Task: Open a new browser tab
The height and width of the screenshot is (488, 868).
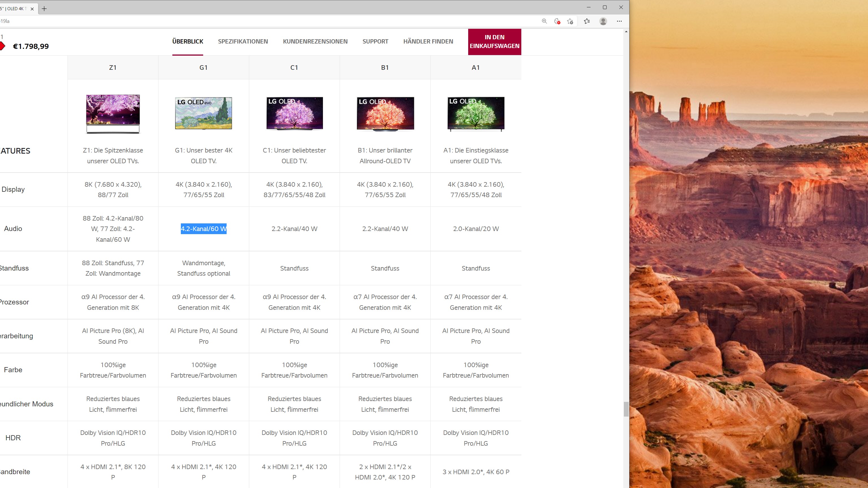Action: (44, 9)
